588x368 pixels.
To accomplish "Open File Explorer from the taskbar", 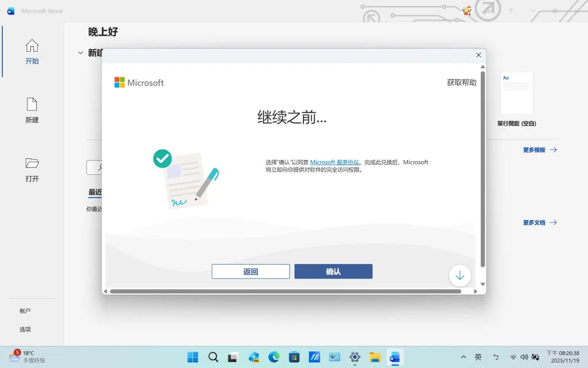I will coord(375,357).
